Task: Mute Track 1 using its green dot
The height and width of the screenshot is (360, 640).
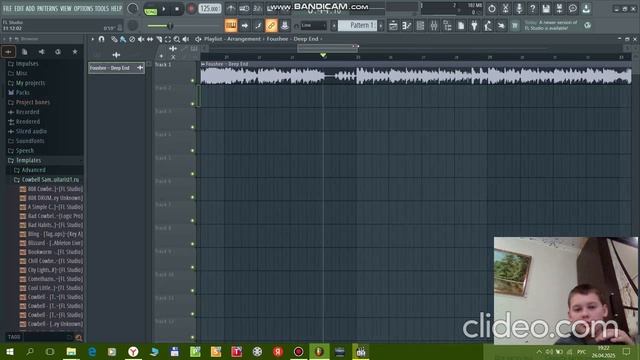Action: pos(193,80)
